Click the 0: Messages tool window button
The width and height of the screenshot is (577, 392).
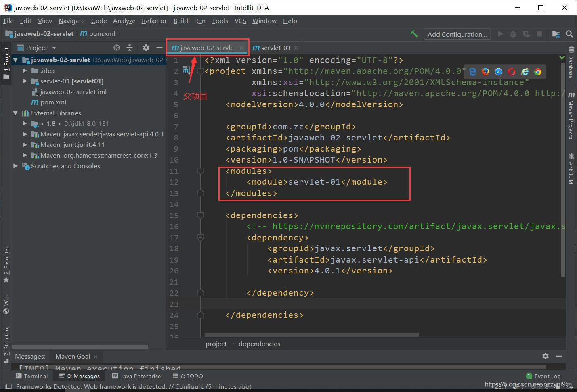click(80, 376)
